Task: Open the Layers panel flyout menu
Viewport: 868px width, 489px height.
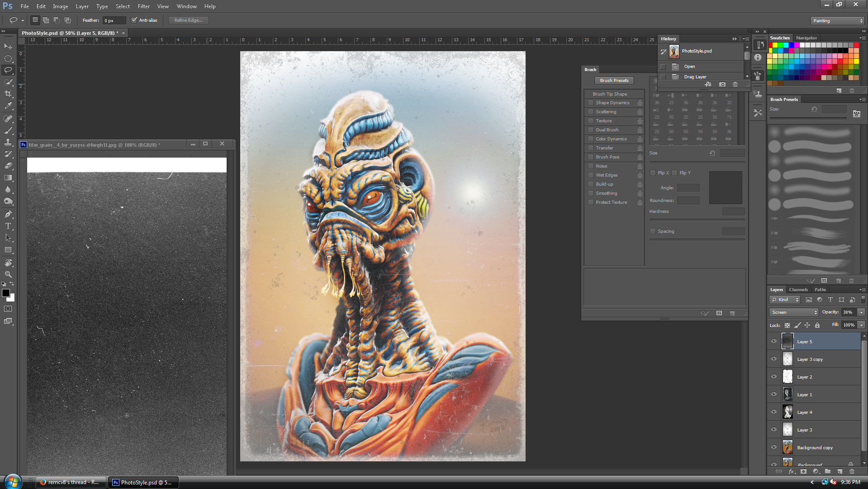Action: pos(862,290)
